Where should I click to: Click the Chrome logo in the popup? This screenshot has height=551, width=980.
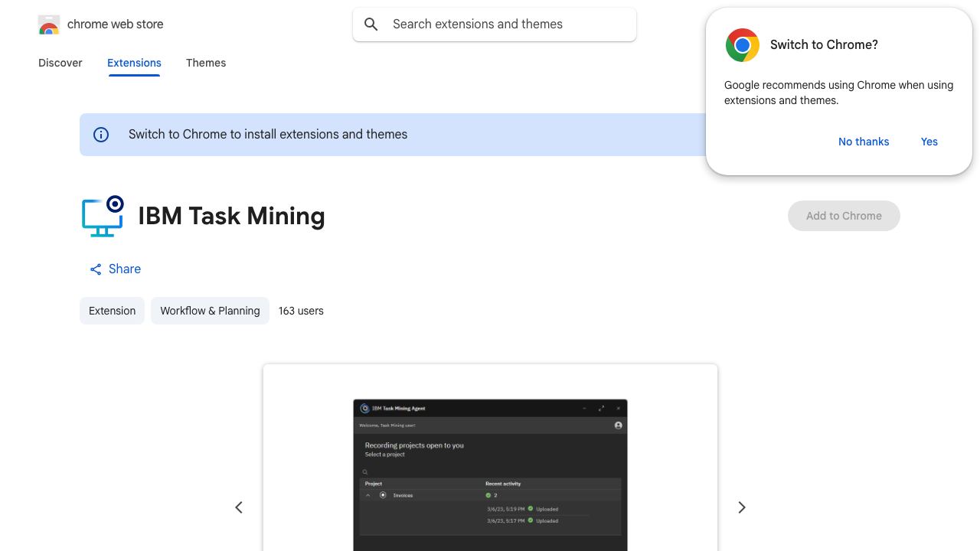pos(742,45)
